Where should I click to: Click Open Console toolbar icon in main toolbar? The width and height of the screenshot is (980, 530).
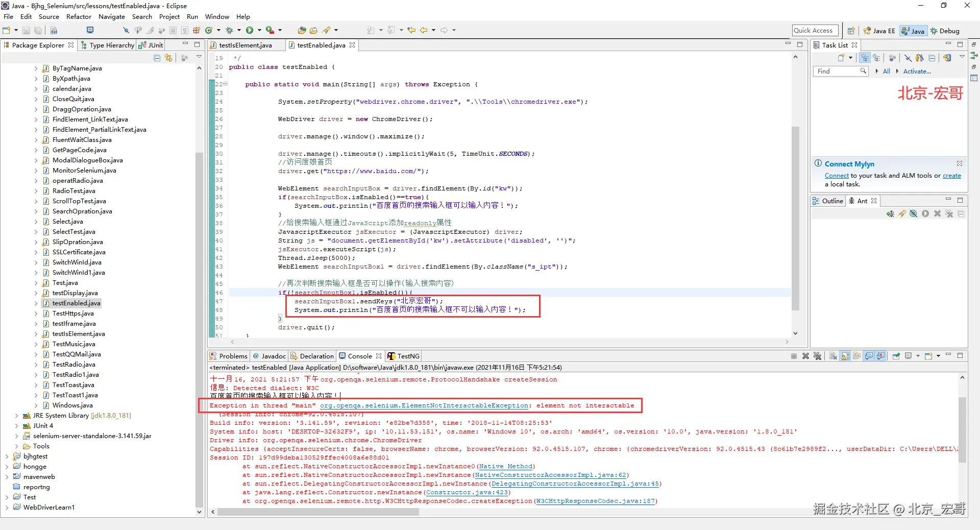[90, 31]
